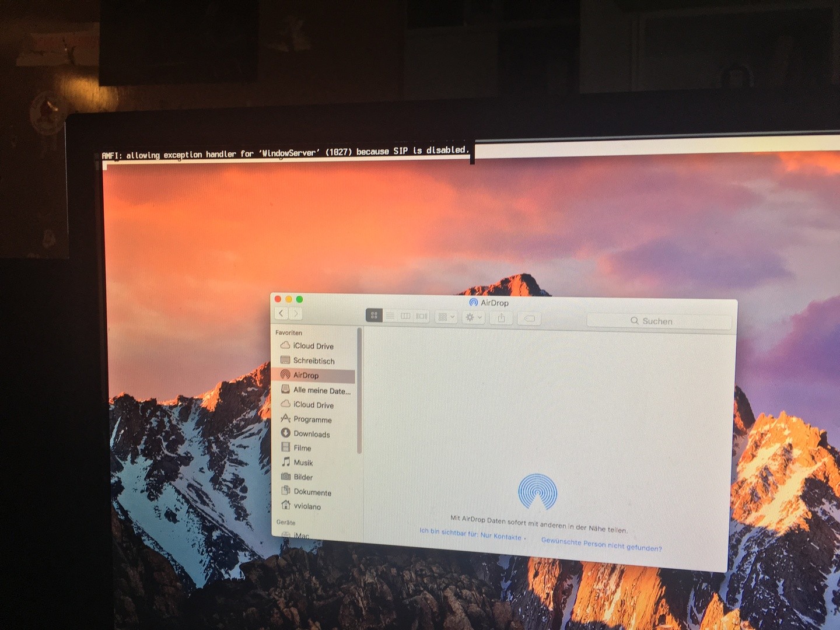Click the sidebar scrollbar

pyautogui.click(x=359, y=391)
